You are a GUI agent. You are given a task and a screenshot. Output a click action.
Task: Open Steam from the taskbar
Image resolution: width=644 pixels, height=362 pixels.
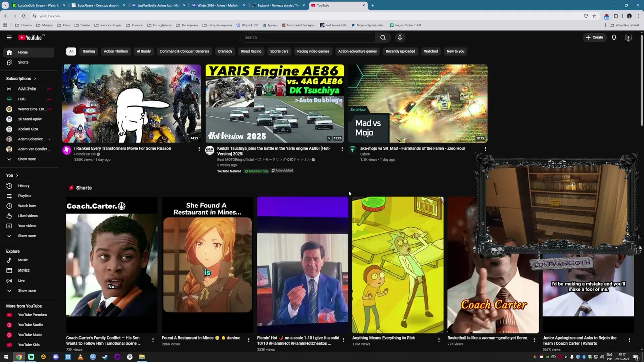coord(105,357)
